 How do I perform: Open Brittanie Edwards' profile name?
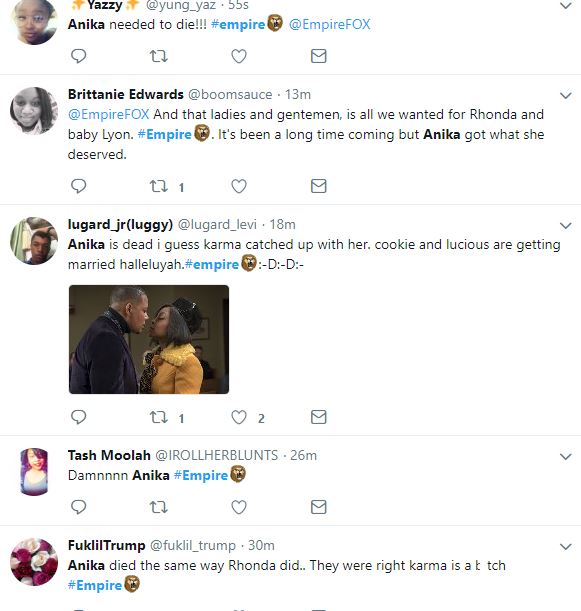coord(125,94)
